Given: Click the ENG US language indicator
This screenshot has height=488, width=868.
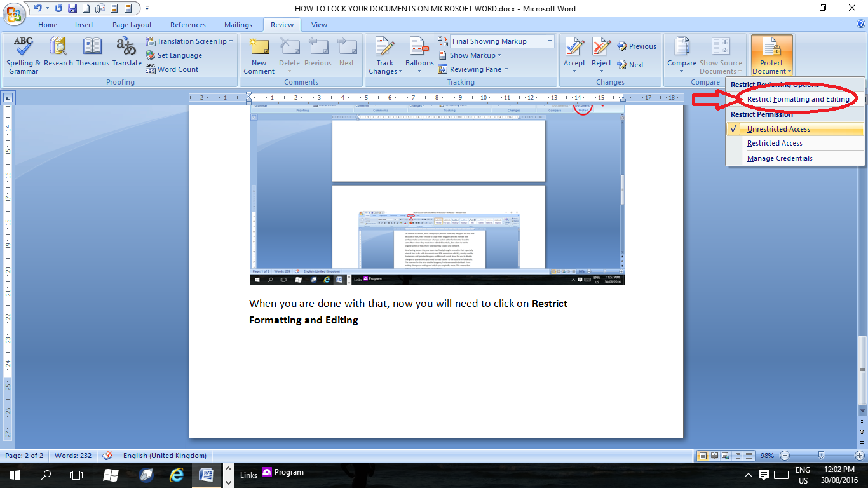Looking at the screenshot, I should (803, 475).
